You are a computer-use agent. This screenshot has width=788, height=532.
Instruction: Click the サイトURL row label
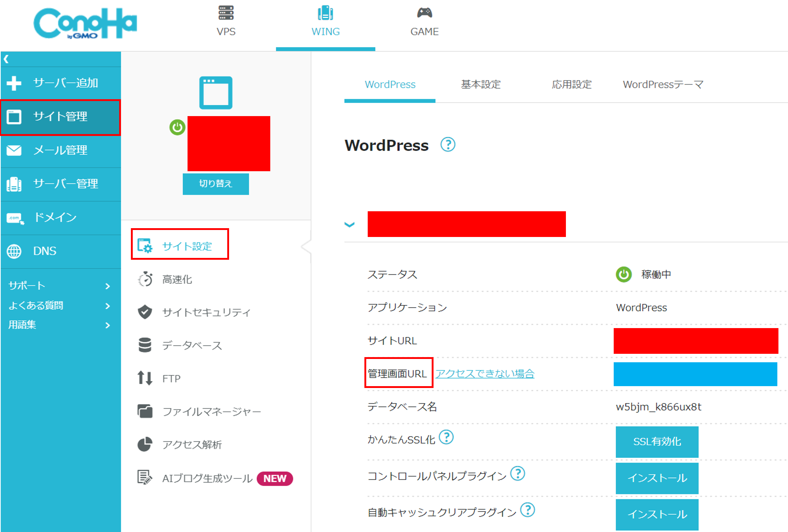pos(392,341)
